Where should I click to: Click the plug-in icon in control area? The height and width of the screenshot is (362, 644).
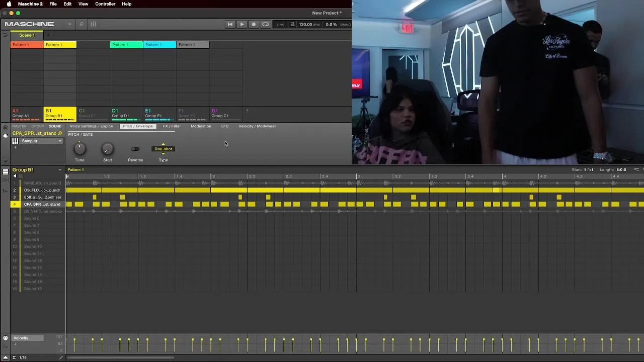(6, 136)
